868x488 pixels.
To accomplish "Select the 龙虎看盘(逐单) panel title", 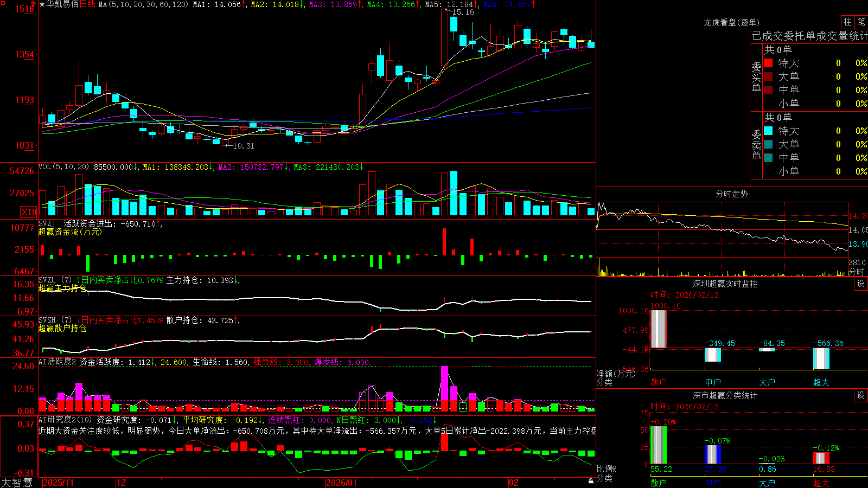I will pos(731,22).
